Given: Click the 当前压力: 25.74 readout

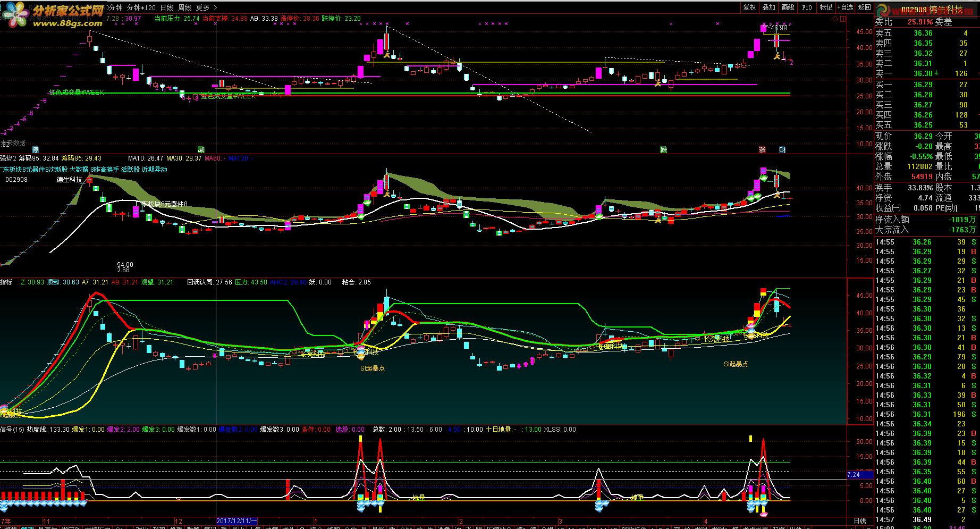Looking at the screenshot, I should click(177, 18).
